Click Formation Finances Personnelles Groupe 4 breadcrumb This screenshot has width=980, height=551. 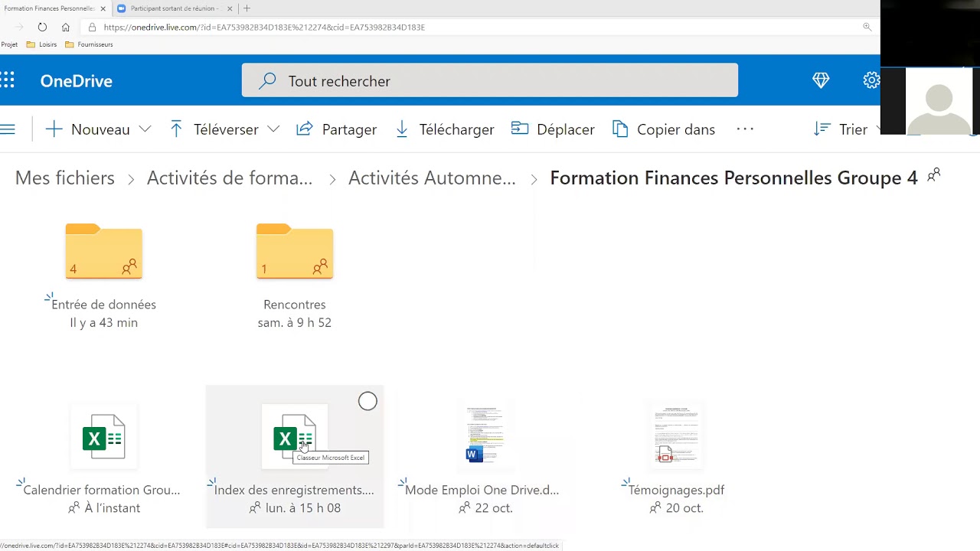click(733, 178)
